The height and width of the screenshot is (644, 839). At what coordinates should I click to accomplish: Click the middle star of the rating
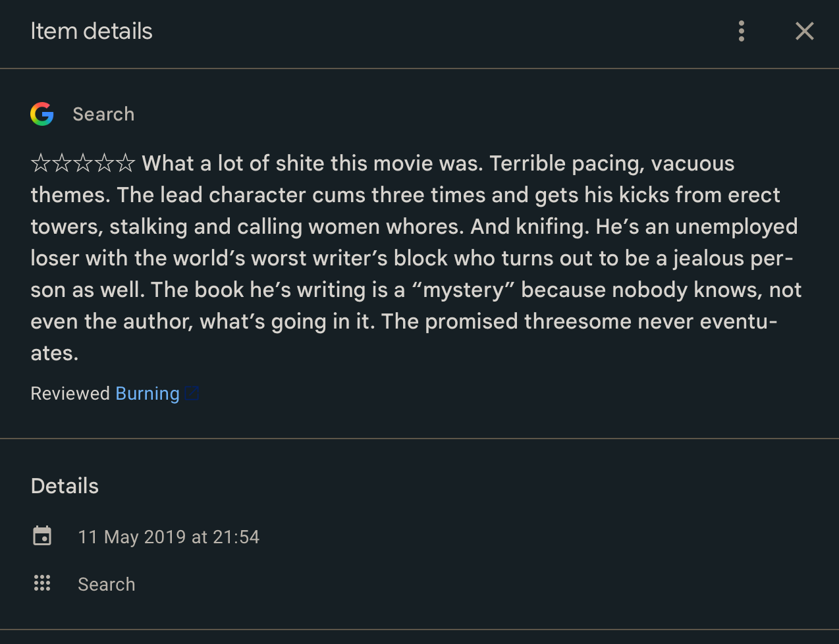(83, 163)
